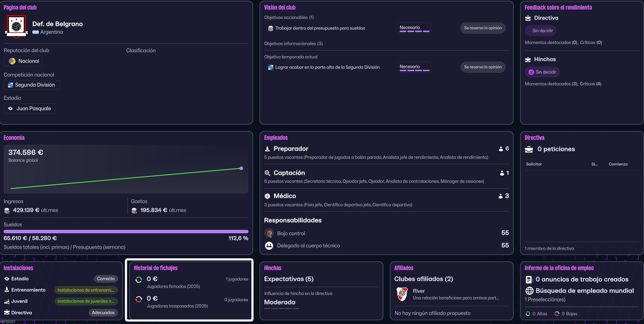Click the Gastos coins icon
This screenshot has width=644, height=324.
[x=134, y=210]
